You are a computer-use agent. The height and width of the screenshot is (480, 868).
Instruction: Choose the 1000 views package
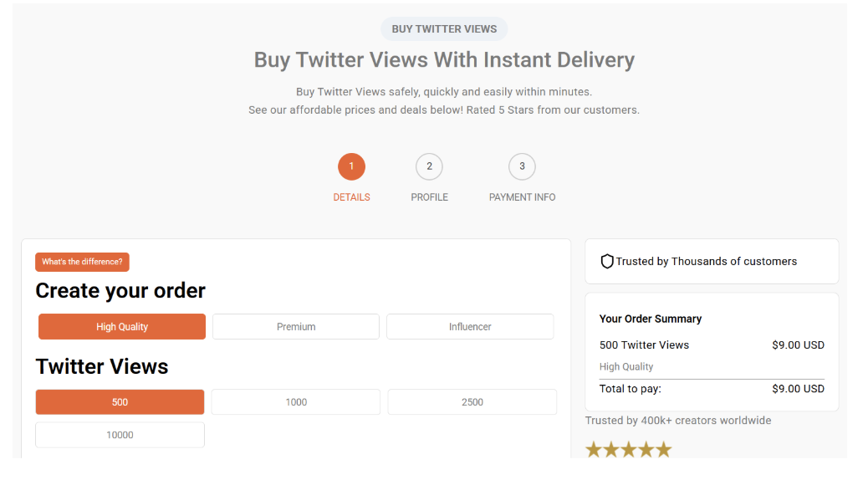coord(296,402)
